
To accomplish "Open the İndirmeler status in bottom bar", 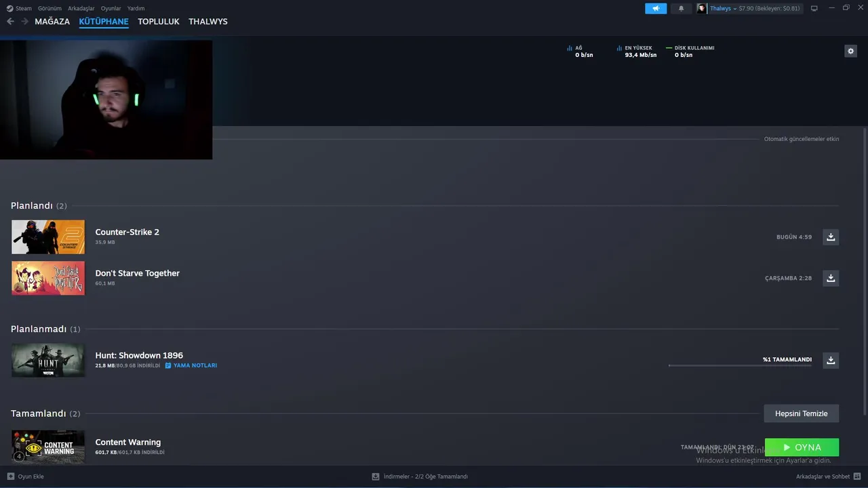I will pos(425,476).
